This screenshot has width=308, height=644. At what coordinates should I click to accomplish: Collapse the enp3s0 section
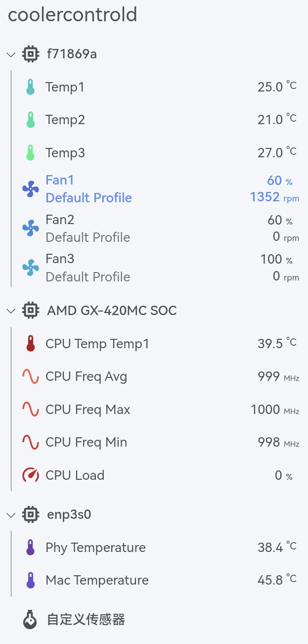coord(10,514)
